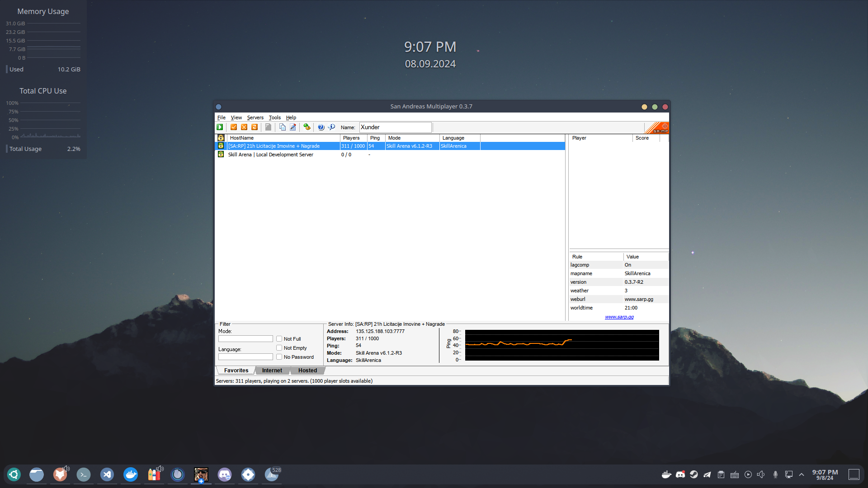Open the Help menu
Viewport: 868px width, 488px height.
[291, 117]
